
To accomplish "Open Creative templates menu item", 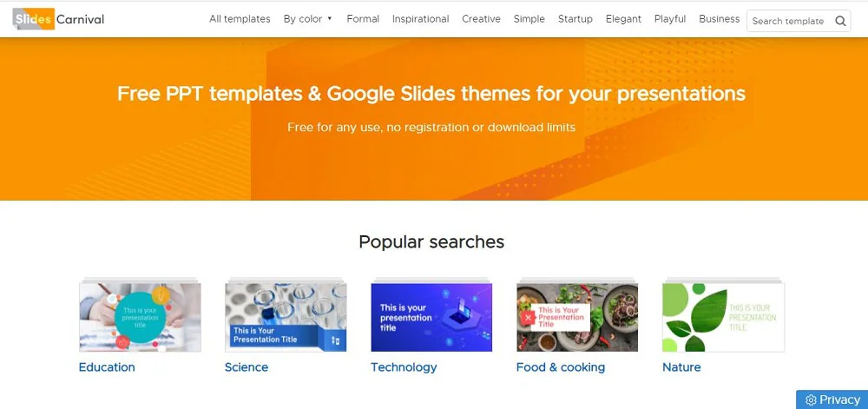I will pyautogui.click(x=481, y=19).
